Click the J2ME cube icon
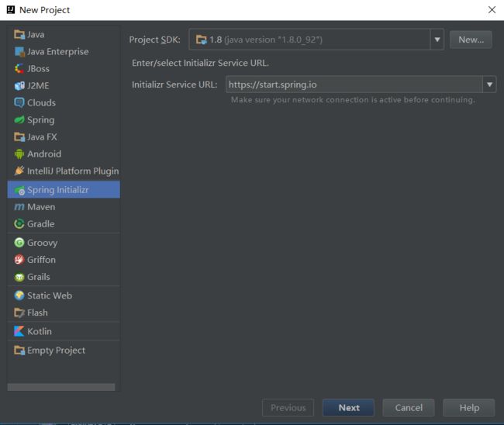This screenshot has height=425, width=504. pos(19,85)
